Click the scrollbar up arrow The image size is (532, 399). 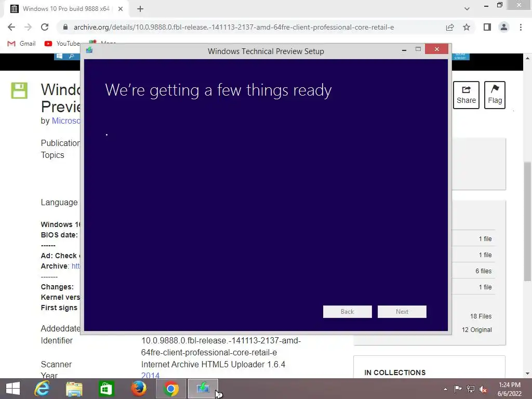(x=527, y=58)
